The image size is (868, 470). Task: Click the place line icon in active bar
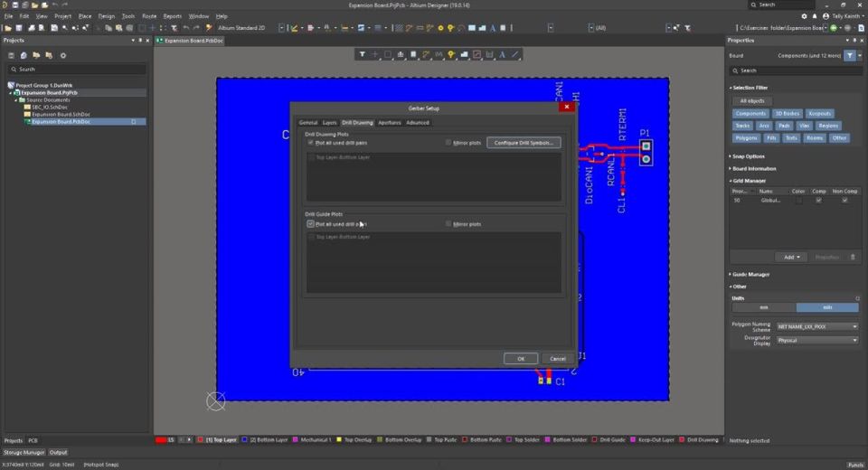point(514,54)
